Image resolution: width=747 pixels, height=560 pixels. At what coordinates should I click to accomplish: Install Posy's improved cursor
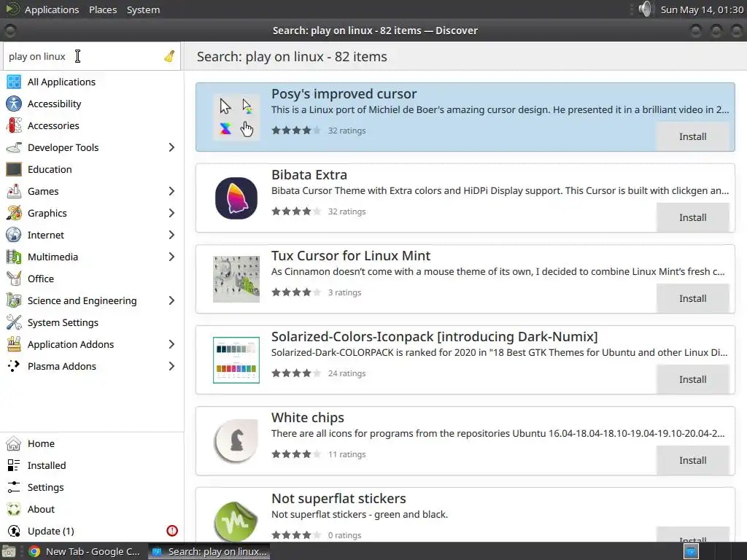coord(693,136)
